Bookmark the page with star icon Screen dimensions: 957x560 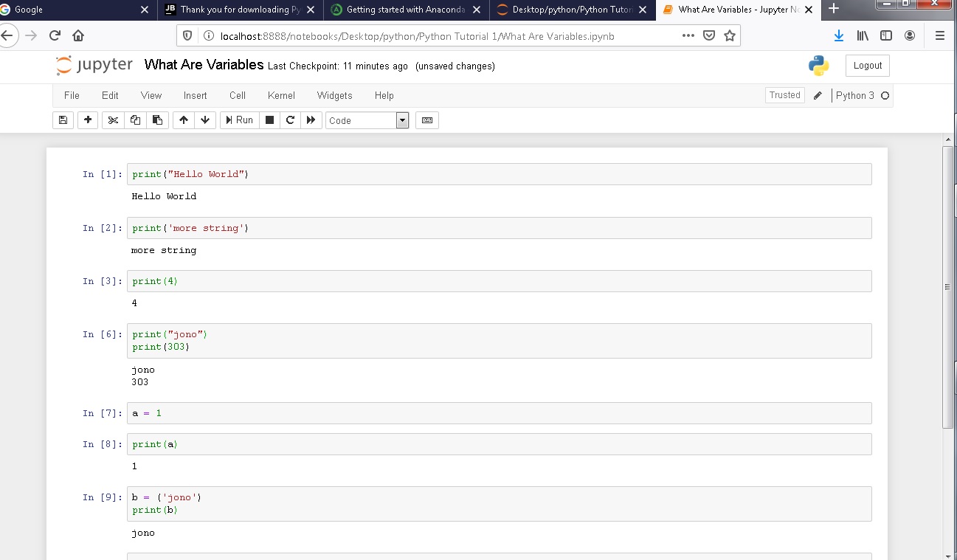click(x=730, y=35)
